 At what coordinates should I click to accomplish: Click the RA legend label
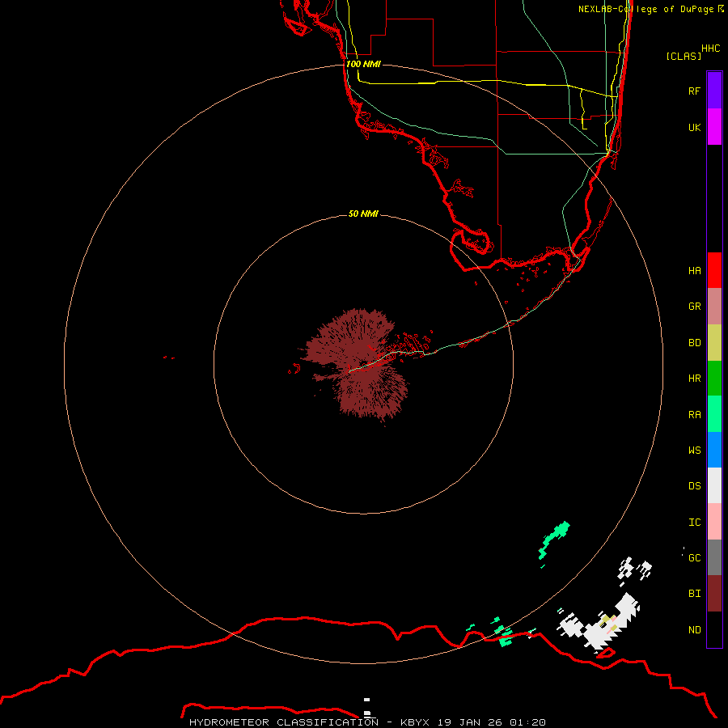point(694,414)
